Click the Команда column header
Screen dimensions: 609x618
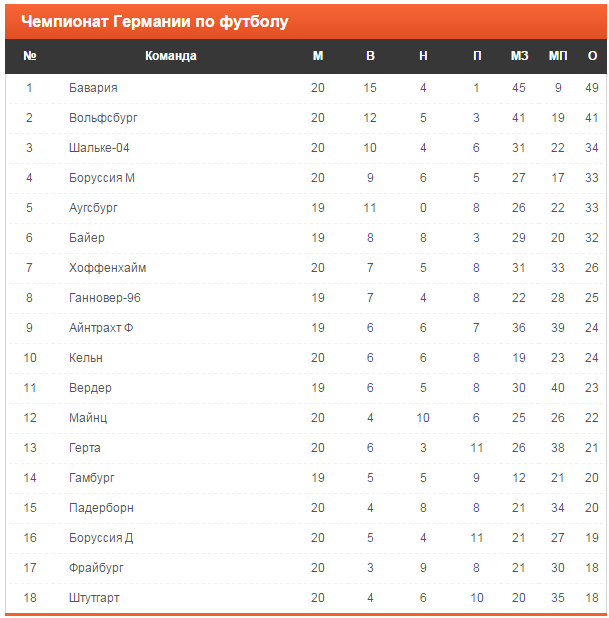click(x=171, y=56)
